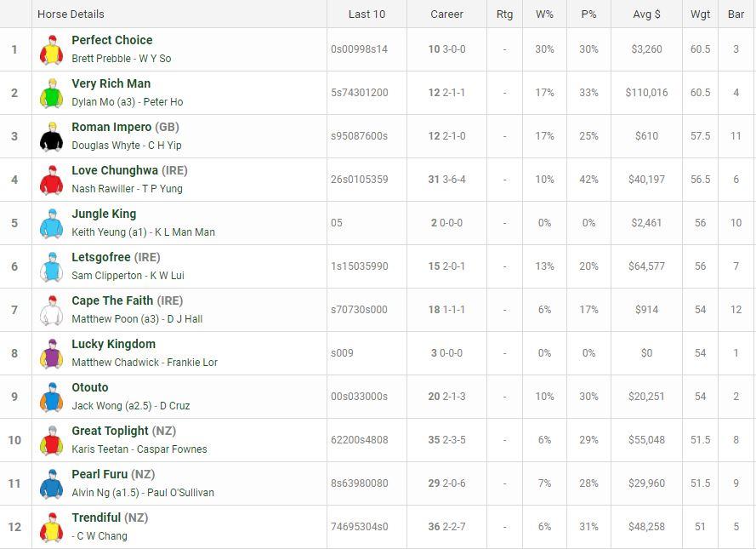The image size is (756, 549).
Task: Sort by W% column header
Action: click(x=544, y=14)
